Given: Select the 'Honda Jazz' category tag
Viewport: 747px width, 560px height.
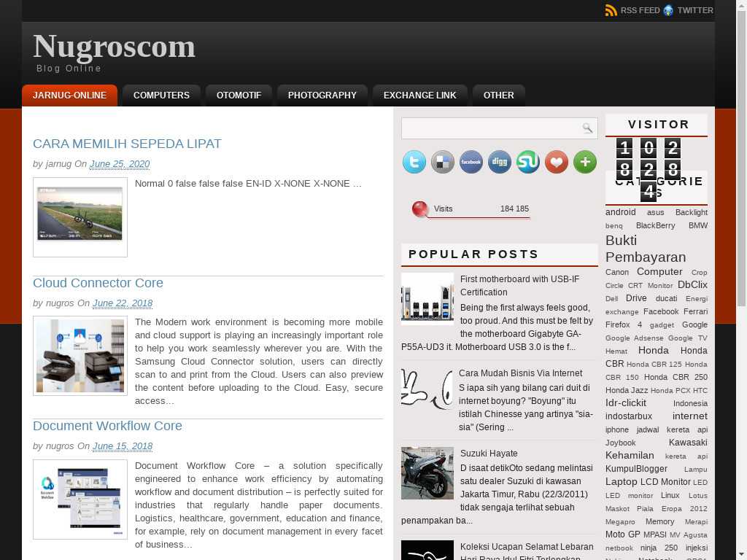Looking at the screenshot, I should 627,390.
